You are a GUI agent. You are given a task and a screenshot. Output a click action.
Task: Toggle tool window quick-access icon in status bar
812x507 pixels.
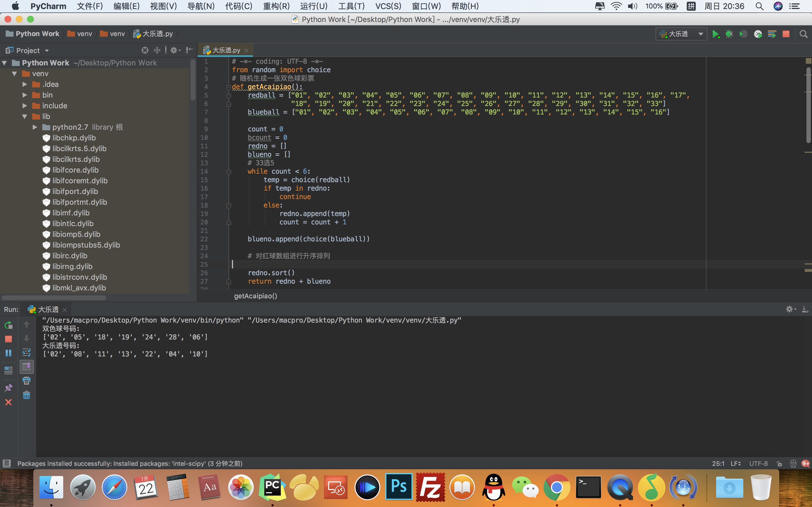7,463
